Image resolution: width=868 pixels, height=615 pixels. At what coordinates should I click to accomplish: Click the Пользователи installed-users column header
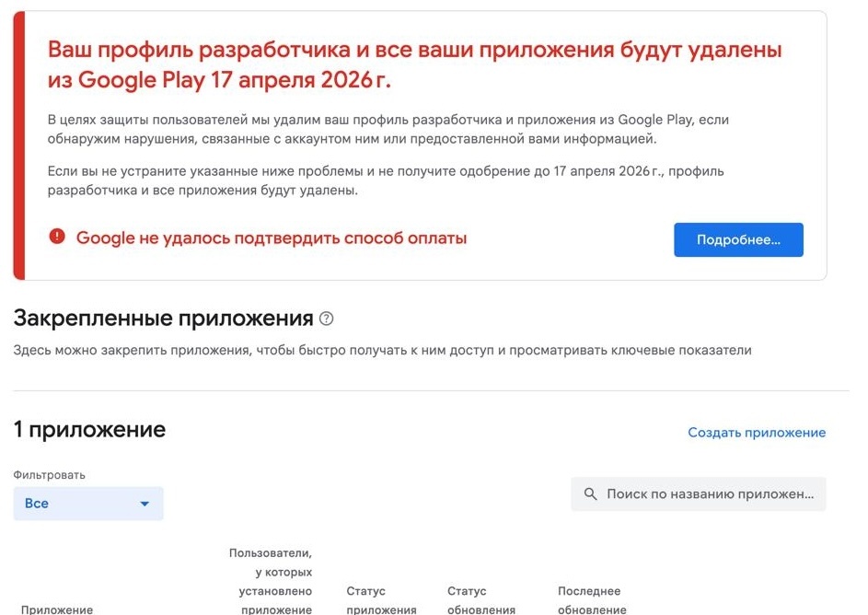(x=271, y=580)
